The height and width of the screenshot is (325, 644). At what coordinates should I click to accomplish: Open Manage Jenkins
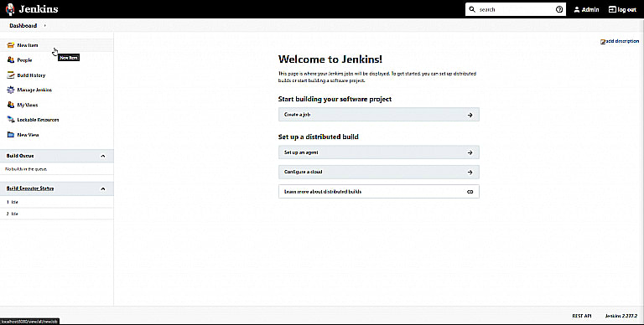click(x=34, y=90)
